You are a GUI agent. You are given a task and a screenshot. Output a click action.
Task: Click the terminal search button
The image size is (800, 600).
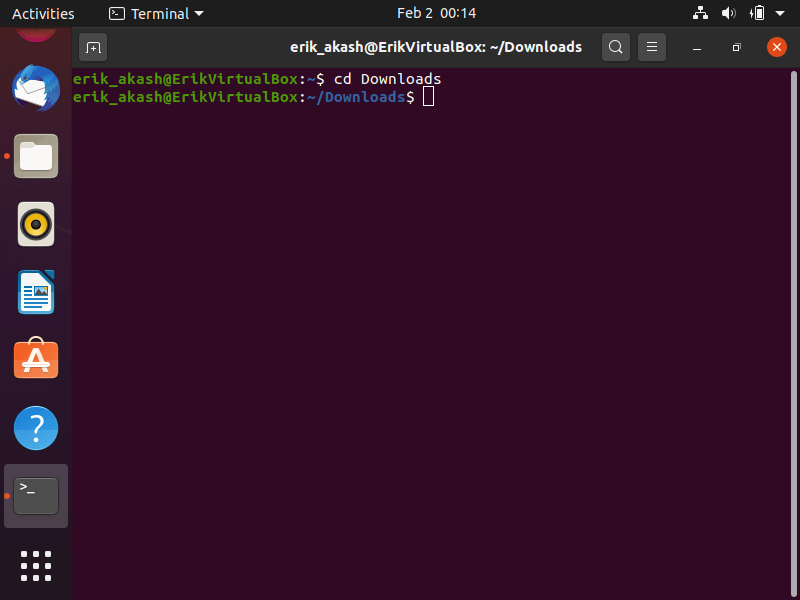click(615, 47)
